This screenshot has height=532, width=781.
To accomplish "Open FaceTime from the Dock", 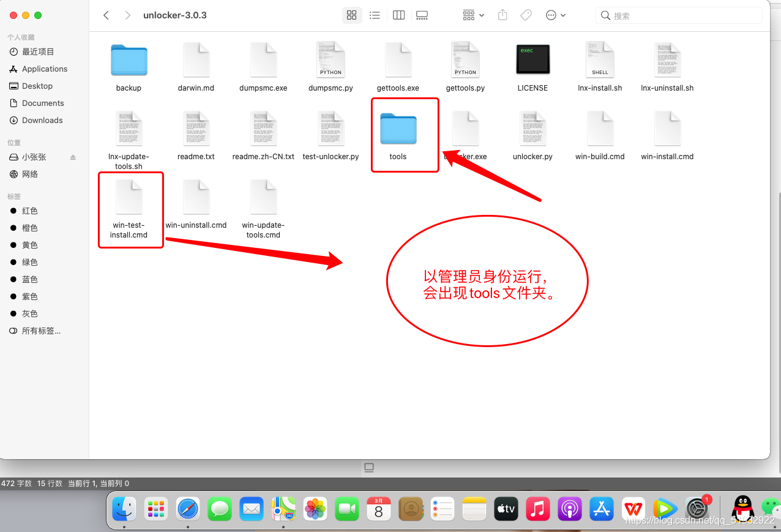I will [x=347, y=508].
